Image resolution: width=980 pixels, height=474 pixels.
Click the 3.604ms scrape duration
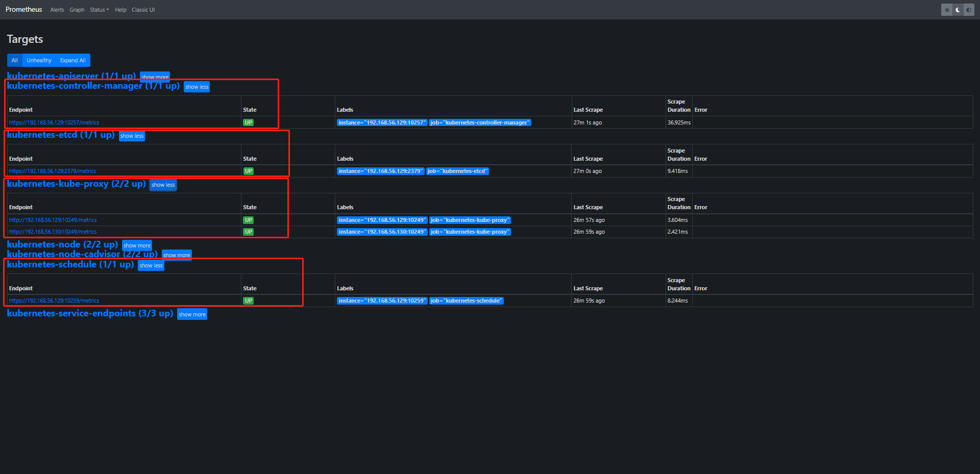pos(677,220)
